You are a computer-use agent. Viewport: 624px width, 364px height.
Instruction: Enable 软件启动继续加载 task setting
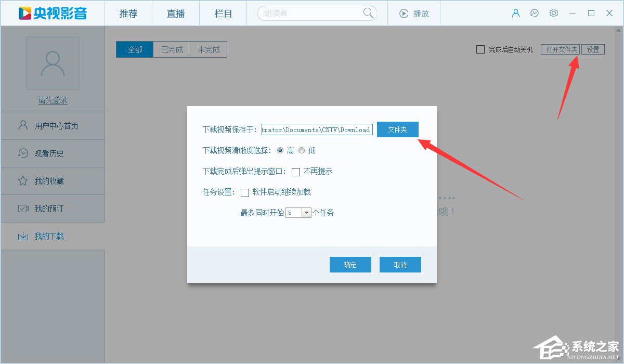coord(245,192)
